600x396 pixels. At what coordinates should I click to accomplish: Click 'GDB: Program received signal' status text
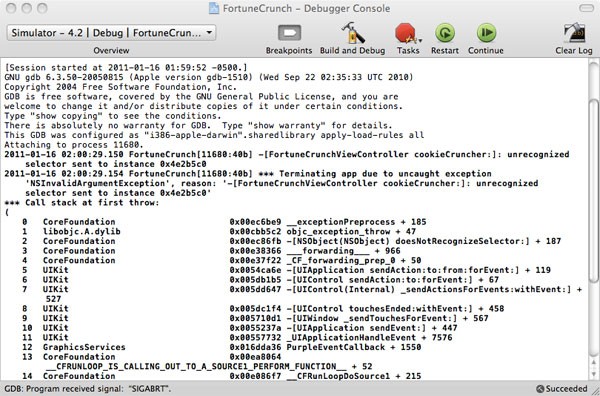[87, 389]
